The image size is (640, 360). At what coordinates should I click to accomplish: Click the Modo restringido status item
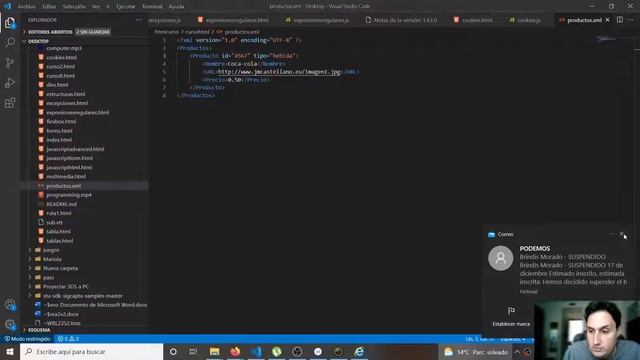pos(27,339)
